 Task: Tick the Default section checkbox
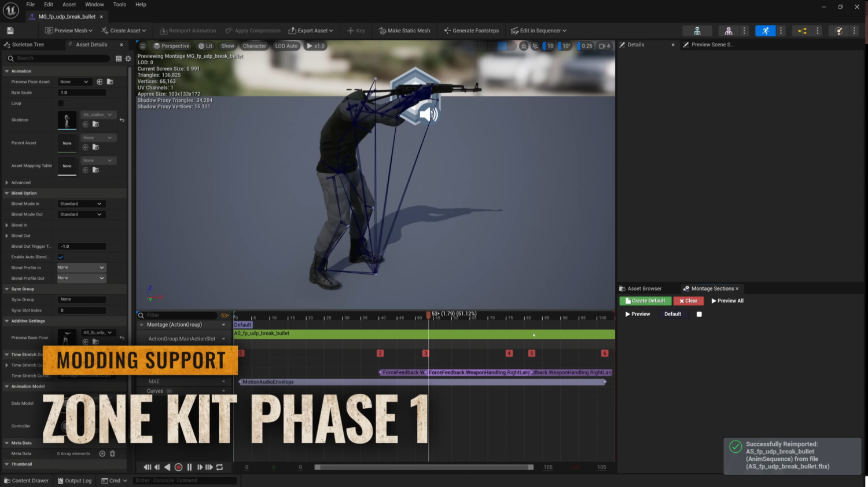(x=699, y=314)
